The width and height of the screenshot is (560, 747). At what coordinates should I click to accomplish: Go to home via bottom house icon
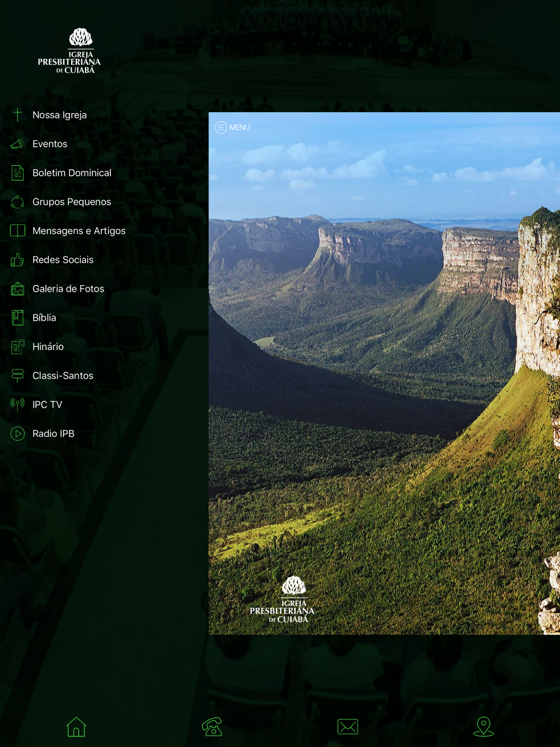tap(76, 727)
